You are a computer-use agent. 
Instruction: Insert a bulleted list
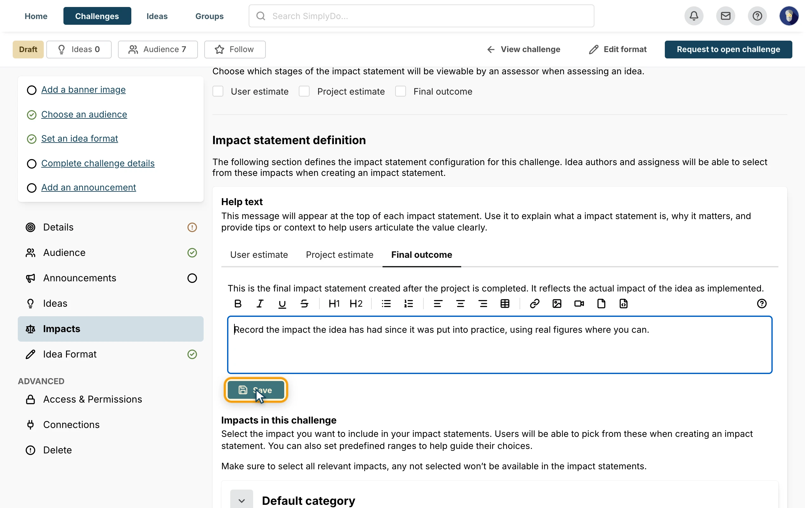386,304
